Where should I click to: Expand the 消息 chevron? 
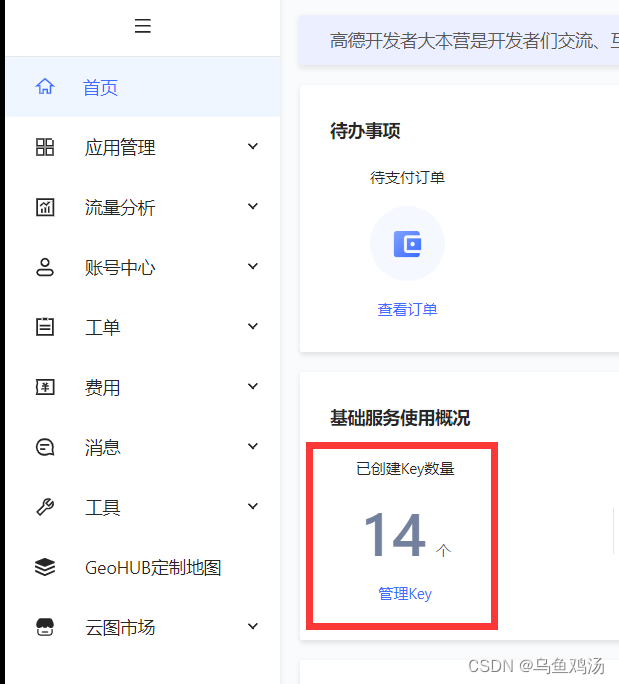coord(253,446)
